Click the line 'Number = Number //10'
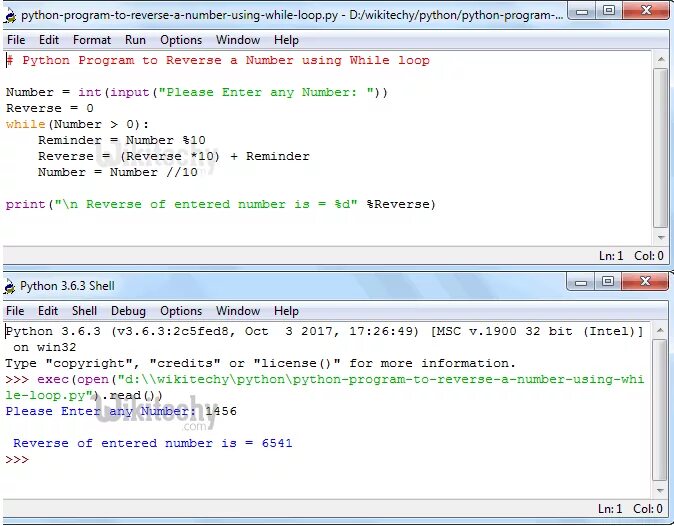The width and height of the screenshot is (674, 526). pos(118,172)
